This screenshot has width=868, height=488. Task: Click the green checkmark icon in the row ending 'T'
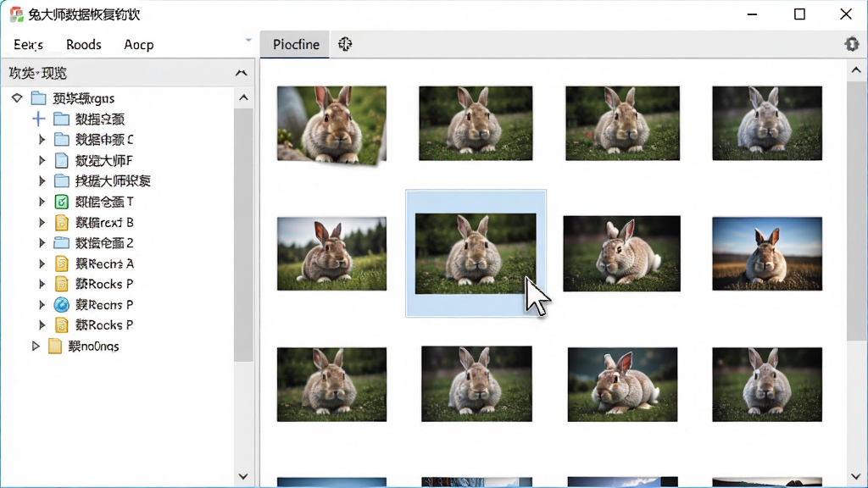point(61,202)
